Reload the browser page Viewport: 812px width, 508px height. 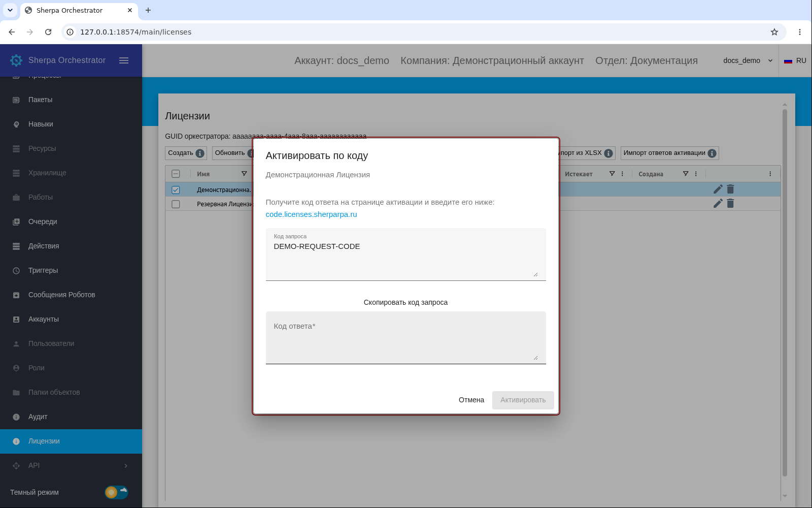[x=48, y=32]
